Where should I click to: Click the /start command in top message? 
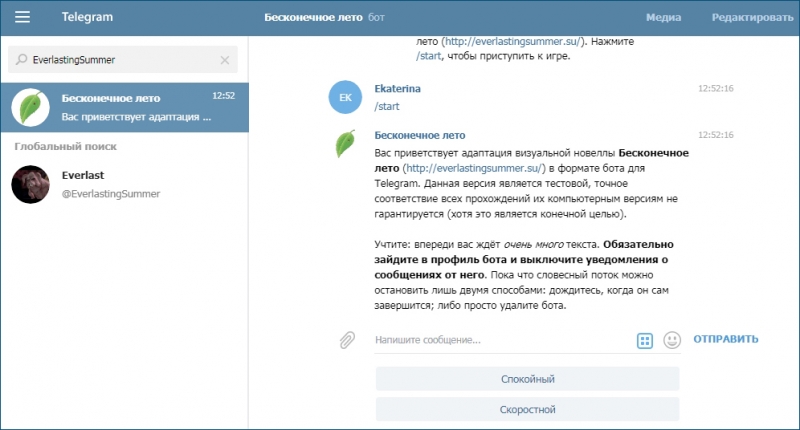coord(429,56)
